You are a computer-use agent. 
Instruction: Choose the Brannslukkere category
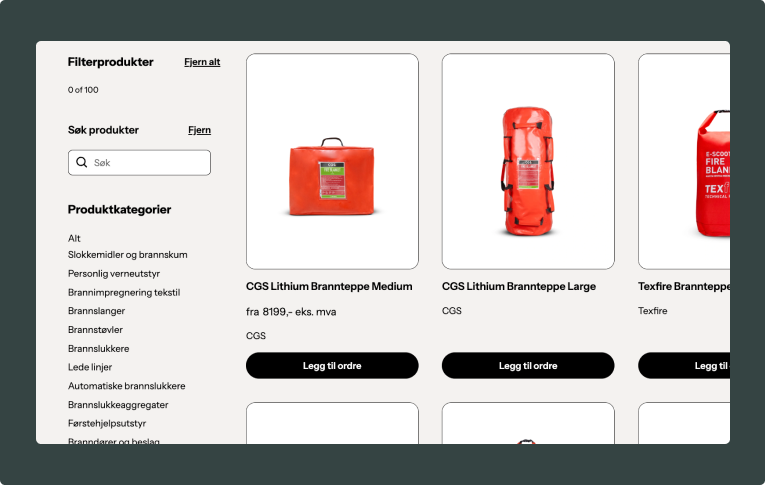point(99,348)
